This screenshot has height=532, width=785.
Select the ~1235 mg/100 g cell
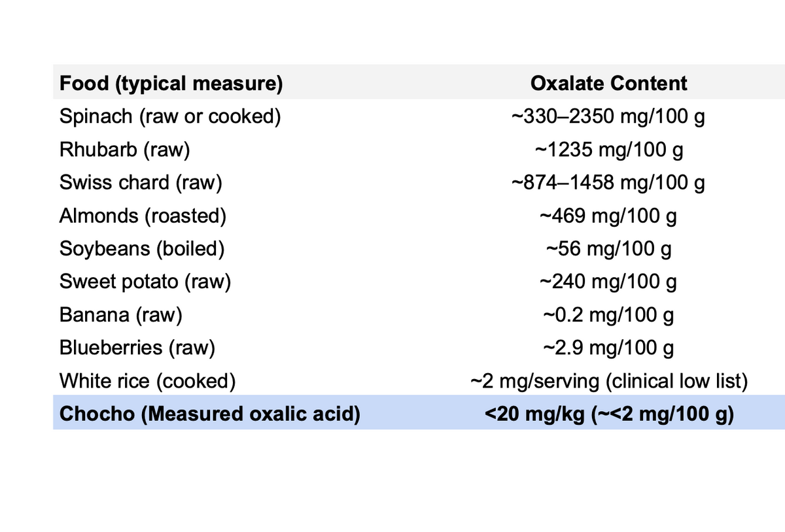click(608, 150)
